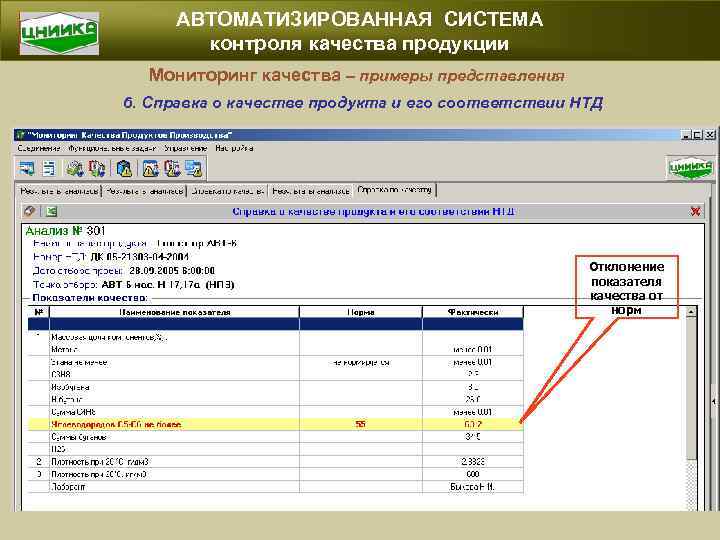
Task: Switch to the Справка о качестве tab
Action: pos(228,191)
